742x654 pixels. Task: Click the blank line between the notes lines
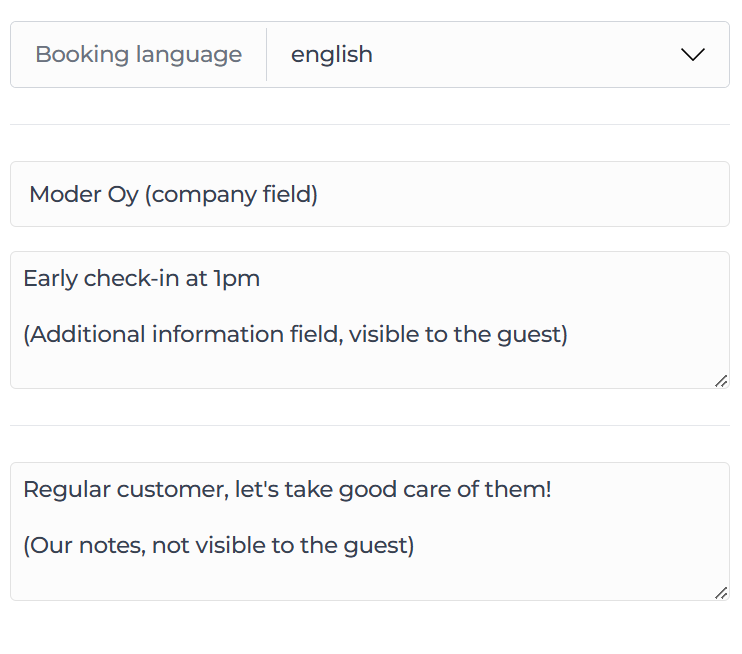pos(300,518)
